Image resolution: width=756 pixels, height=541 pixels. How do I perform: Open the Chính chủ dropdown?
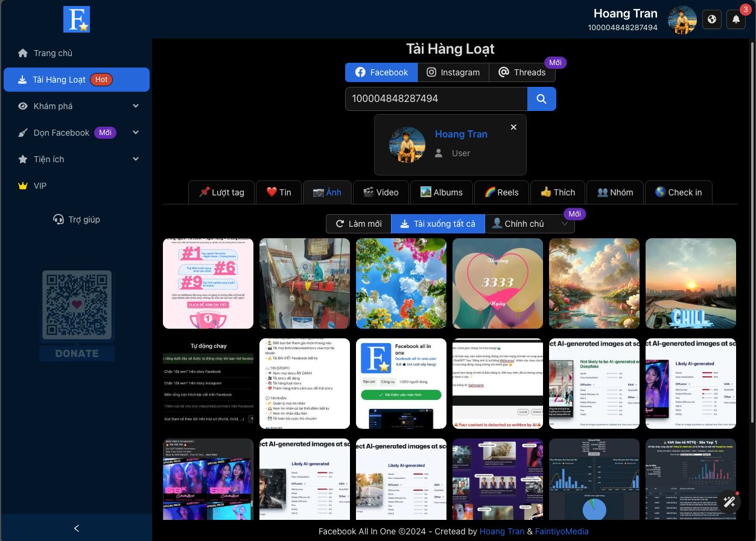(530, 224)
